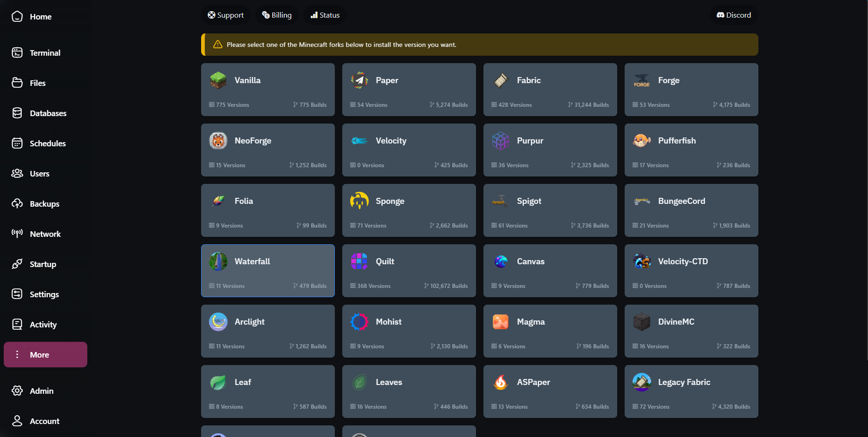Open the Status page button
The image size is (868, 437).
point(325,15)
